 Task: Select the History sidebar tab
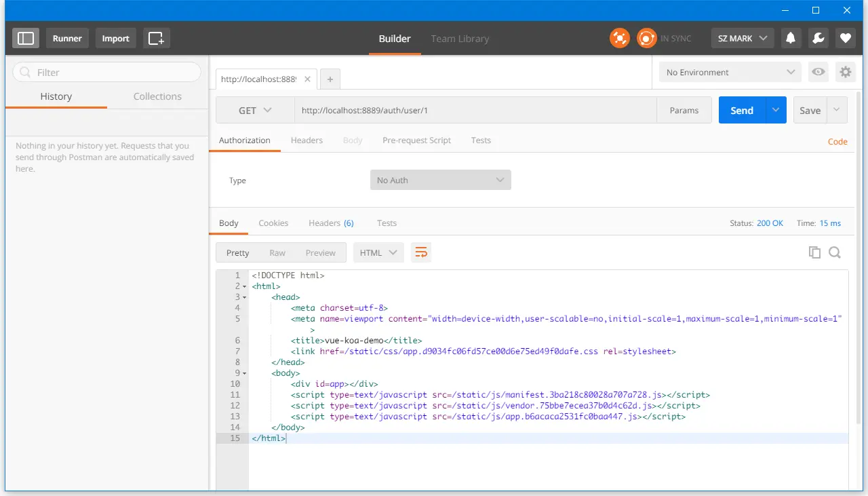point(56,96)
